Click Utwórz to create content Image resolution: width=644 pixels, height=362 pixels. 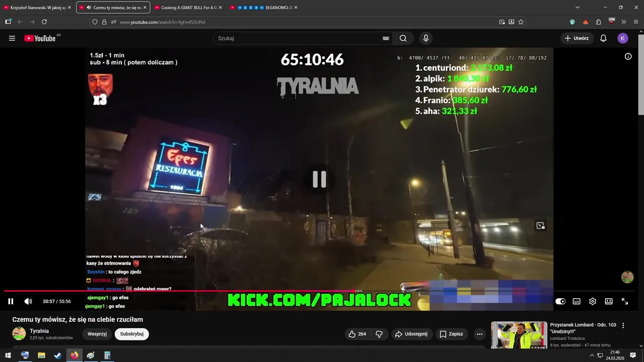point(577,38)
